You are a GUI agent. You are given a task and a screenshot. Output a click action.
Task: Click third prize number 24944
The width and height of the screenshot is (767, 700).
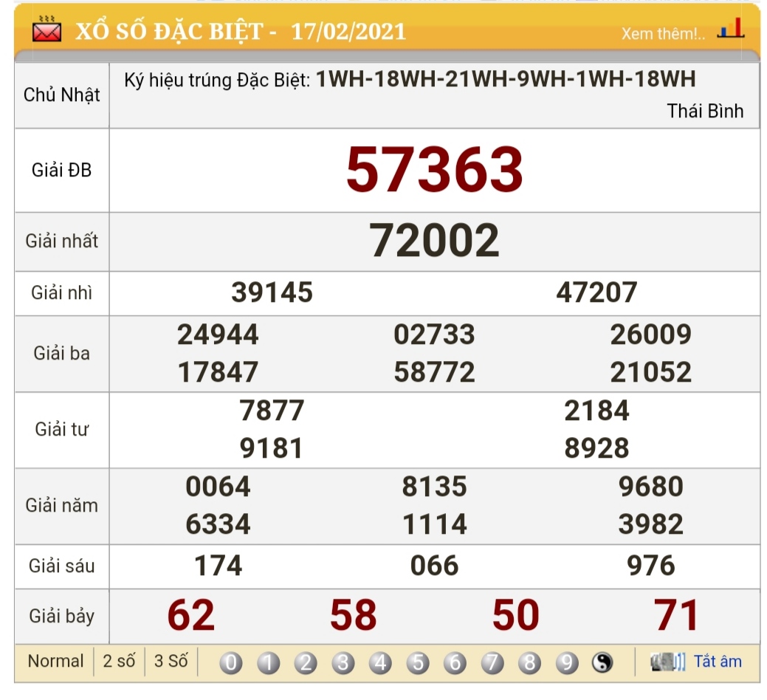(218, 334)
